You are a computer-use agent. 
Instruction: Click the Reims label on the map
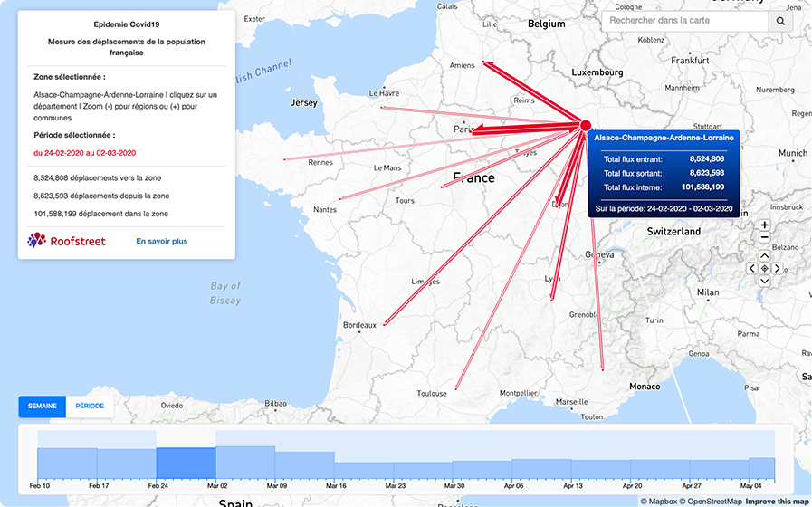524,100
